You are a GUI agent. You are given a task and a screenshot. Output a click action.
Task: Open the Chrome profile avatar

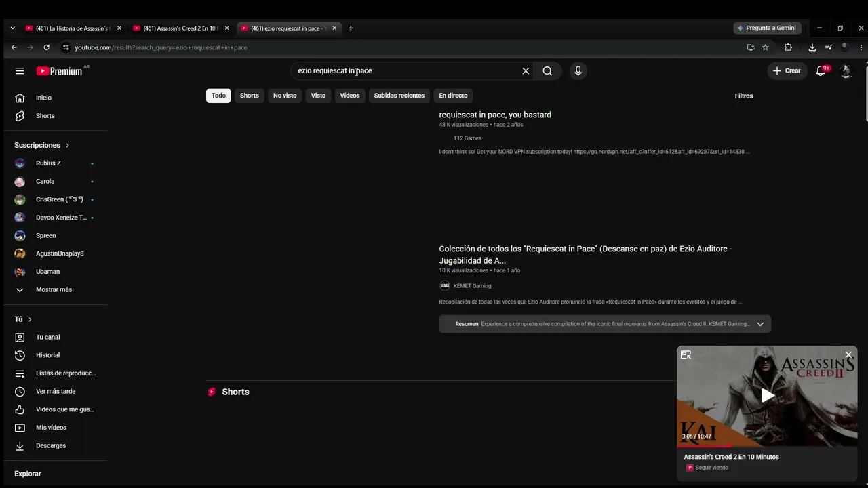845,47
